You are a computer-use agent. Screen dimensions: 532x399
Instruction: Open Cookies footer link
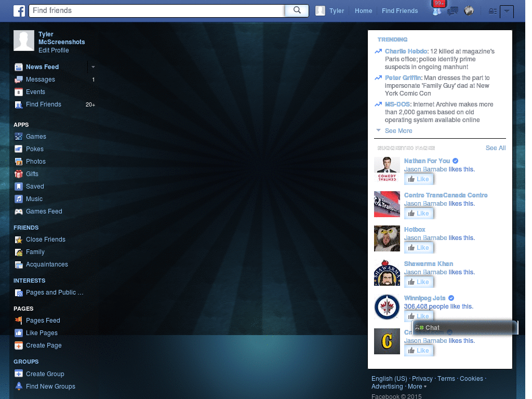click(x=471, y=379)
